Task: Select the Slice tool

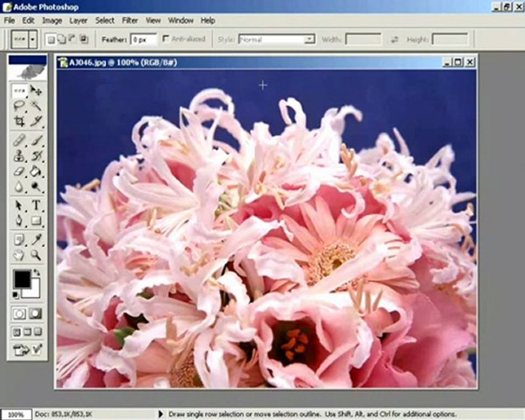Action: (x=36, y=121)
